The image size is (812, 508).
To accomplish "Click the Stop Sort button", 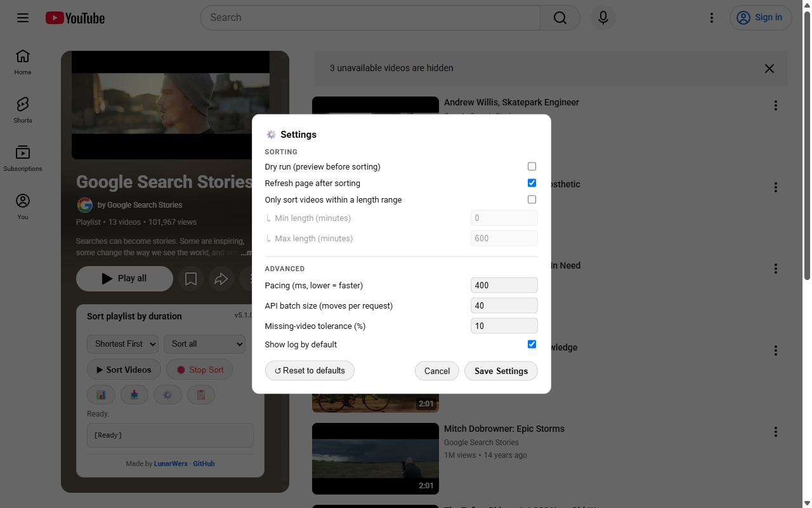I will (200, 370).
